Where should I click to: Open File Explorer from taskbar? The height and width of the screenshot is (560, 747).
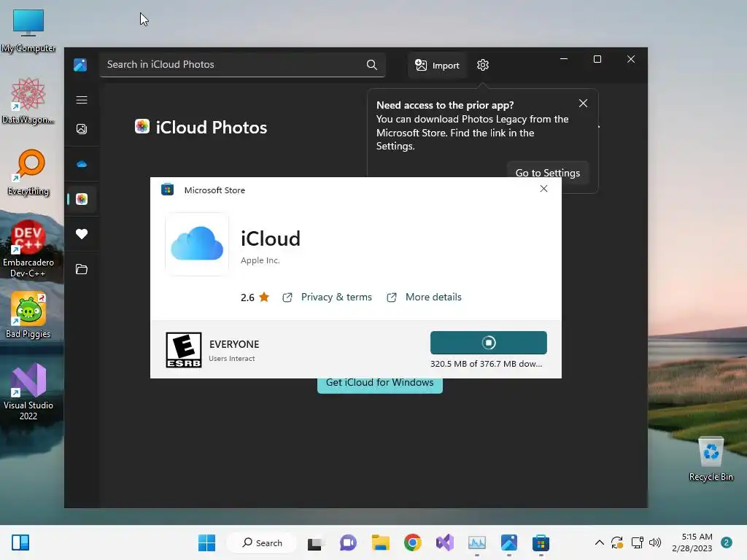[x=381, y=542]
